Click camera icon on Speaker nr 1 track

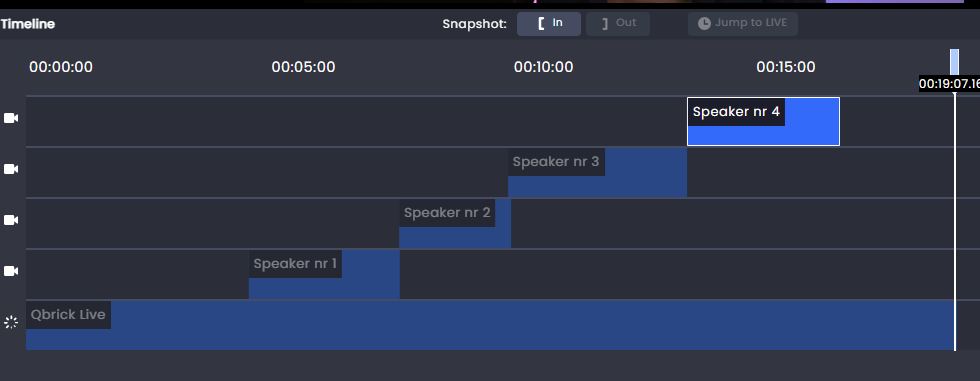pyautogui.click(x=11, y=271)
